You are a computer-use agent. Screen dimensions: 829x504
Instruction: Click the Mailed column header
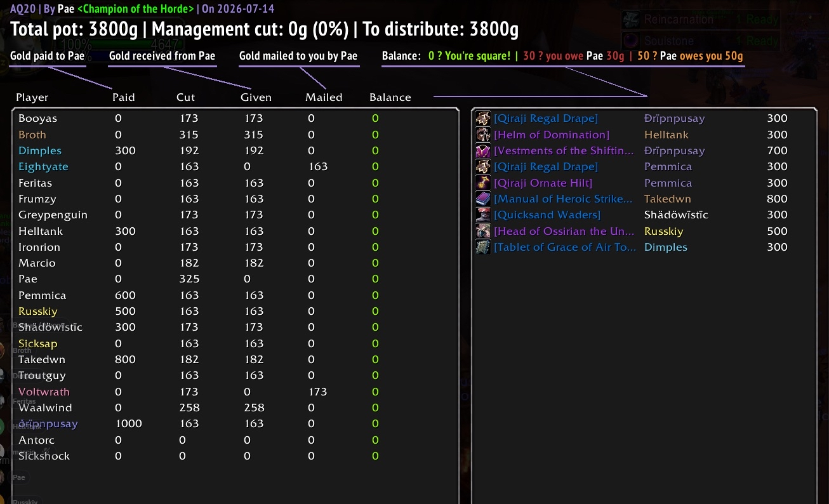pos(324,97)
